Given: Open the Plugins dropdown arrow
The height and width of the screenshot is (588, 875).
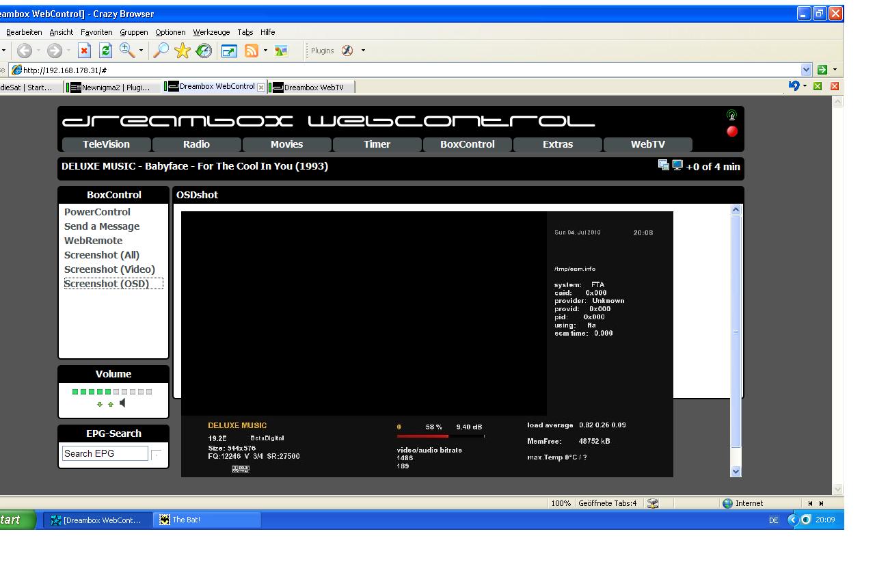Looking at the screenshot, I should 363,51.
